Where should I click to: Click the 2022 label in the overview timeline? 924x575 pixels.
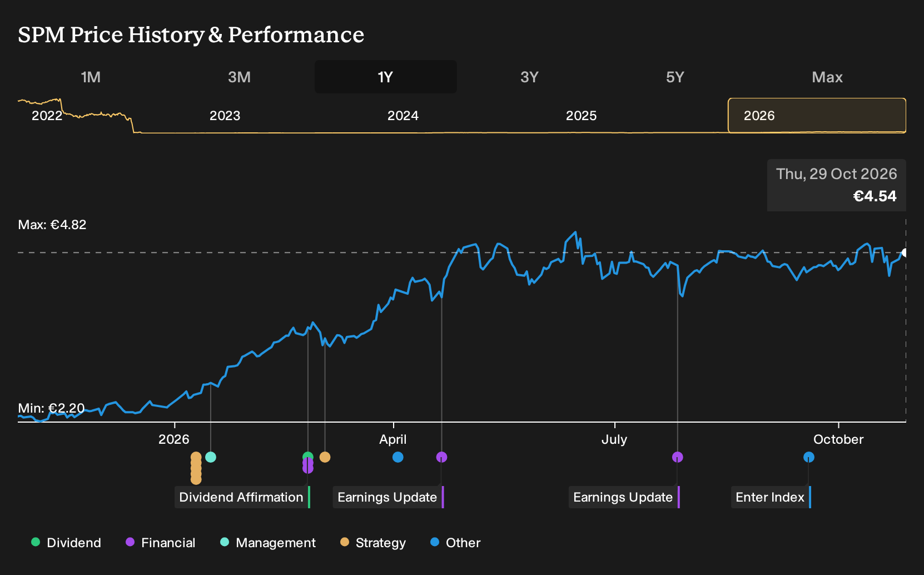[47, 116]
